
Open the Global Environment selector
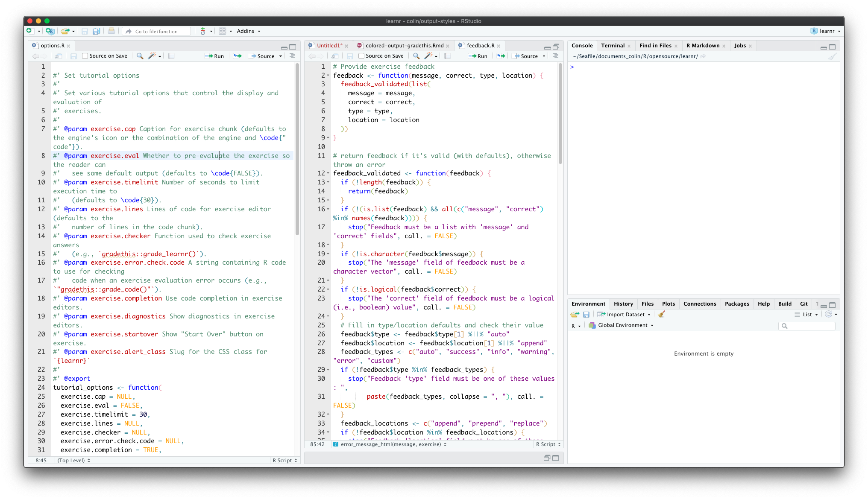point(622,325)
